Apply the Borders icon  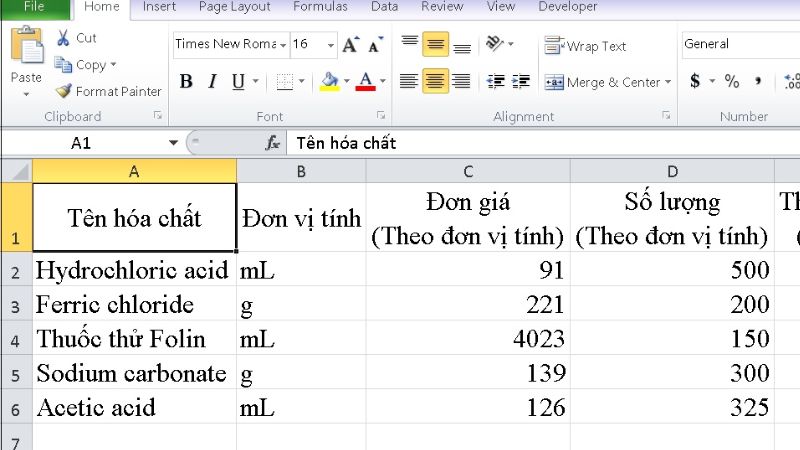(284, 82)
